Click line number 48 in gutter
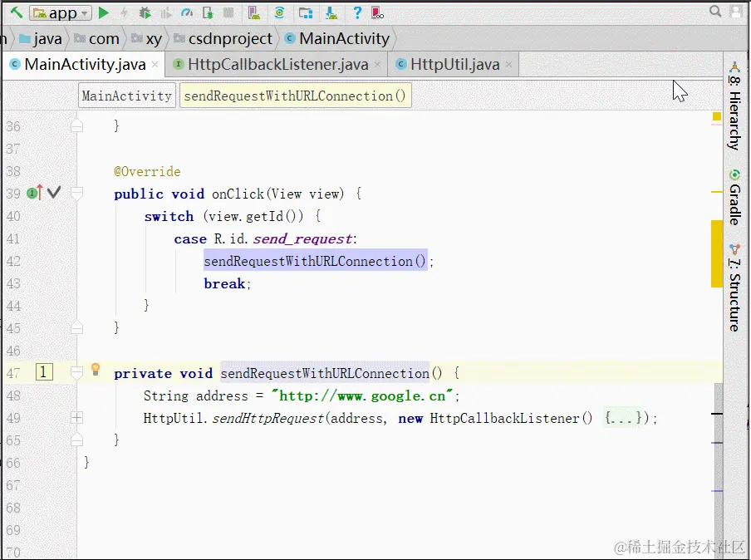751x560 pixels. pos(13,395)
